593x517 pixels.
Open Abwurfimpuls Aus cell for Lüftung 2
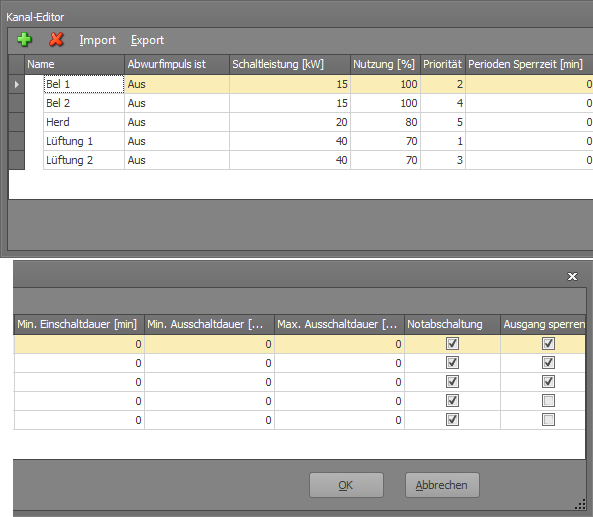tap(177, 160)
